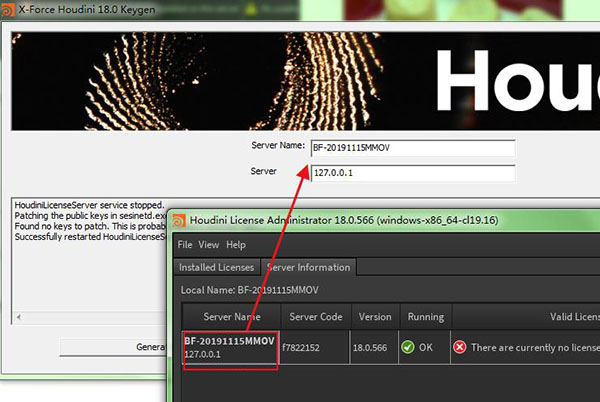Click the Version column header
Screen dimensions: 600x402
pyautogui.click(x=375, y=317)
